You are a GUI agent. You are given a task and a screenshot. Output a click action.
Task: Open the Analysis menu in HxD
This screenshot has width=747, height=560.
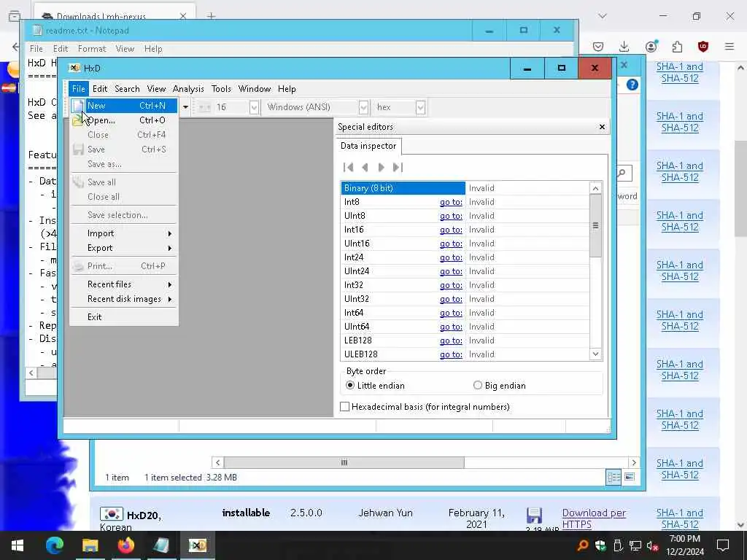(188, 88)
